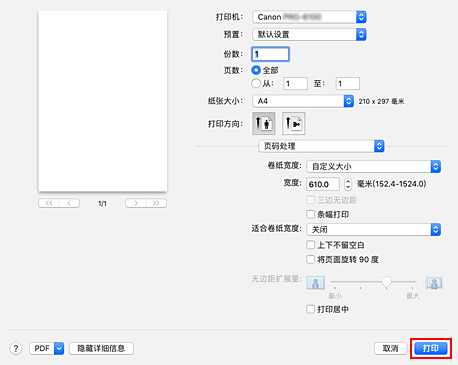Image resolution: width=458 pixels, height=365 pixels.
Task: Click the 宽度 610.0 input field
Action: pyautogui.click(x=323, y=184)
